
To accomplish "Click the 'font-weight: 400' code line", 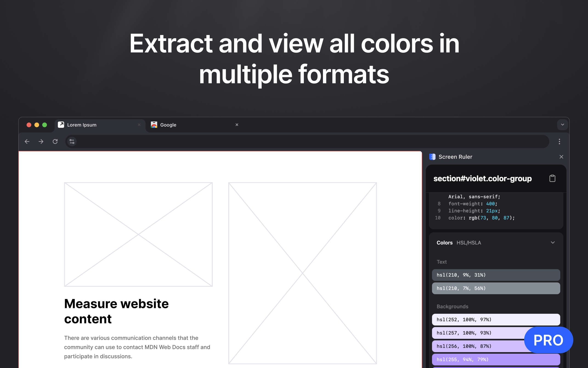I will tap(473, 204).
